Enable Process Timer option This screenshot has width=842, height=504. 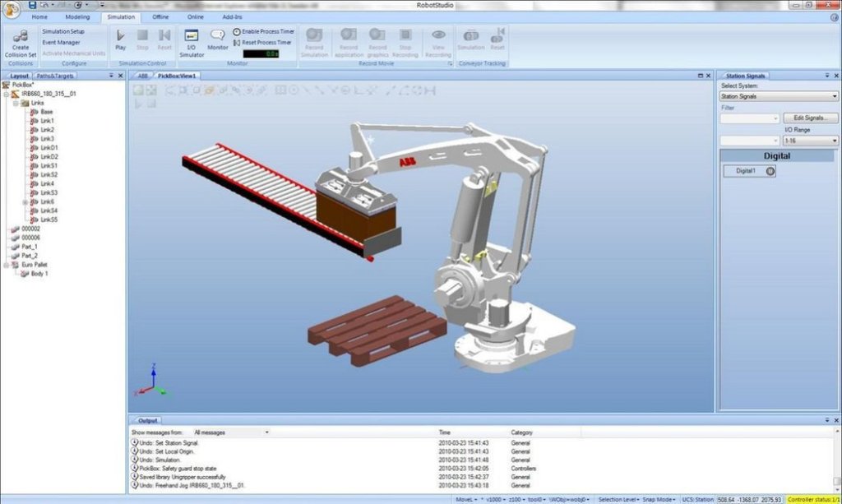[237, 31]
